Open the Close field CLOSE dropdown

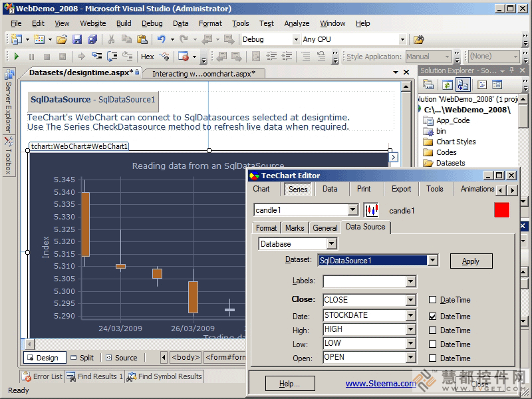pyautogui.click(x=410, y=300)
